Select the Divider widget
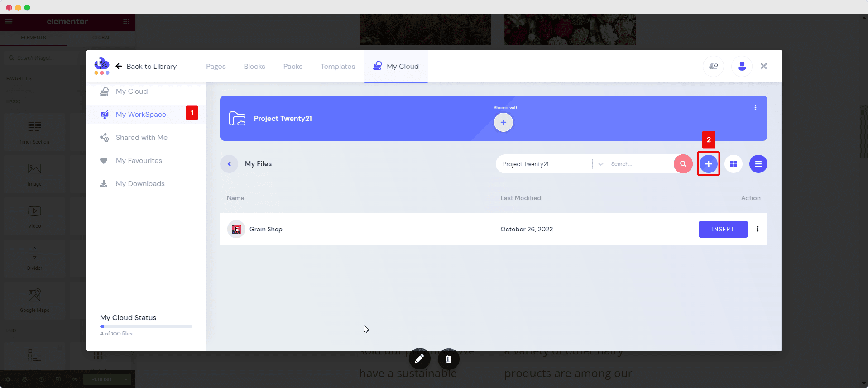 coord(34,259)
